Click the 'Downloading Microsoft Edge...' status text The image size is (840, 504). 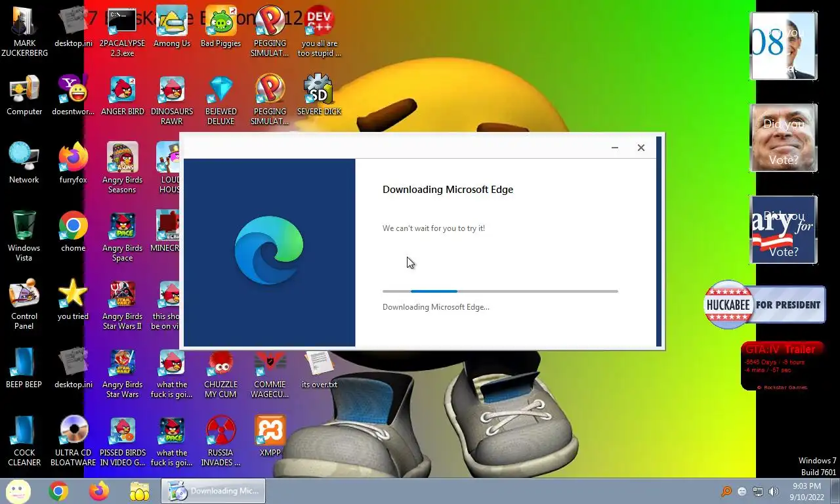click(x=436, y=307)
